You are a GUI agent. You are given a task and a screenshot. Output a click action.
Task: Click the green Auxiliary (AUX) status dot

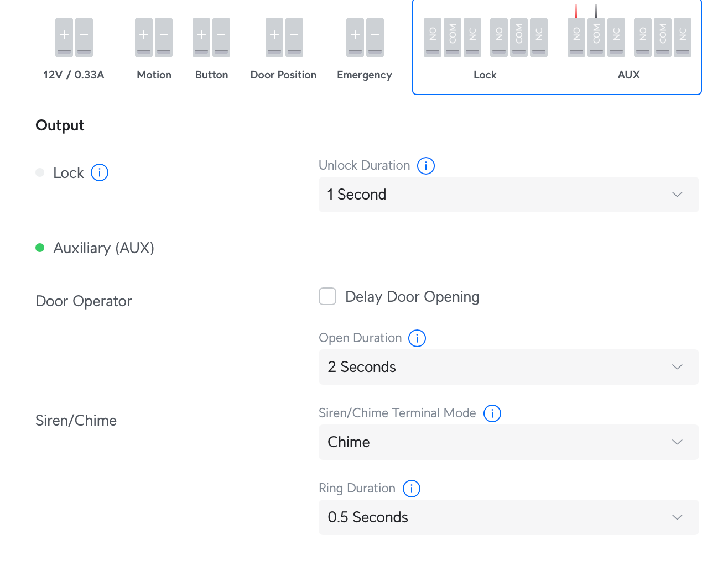[x=40, y=248]
